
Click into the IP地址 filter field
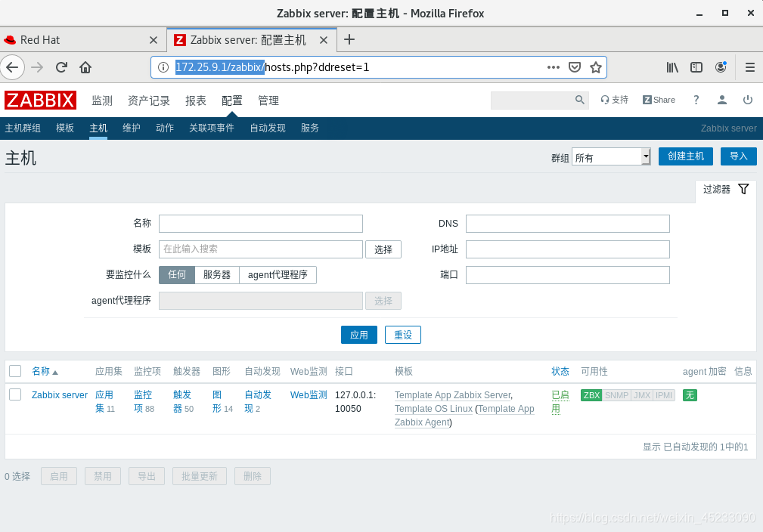point(568,249)
